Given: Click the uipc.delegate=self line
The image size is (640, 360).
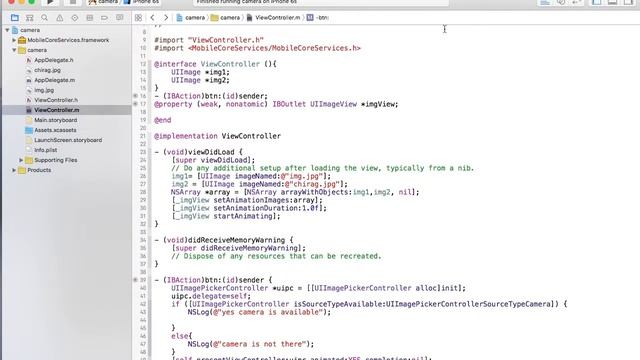Looking at the screenshot, I should [x=211, y=296].
